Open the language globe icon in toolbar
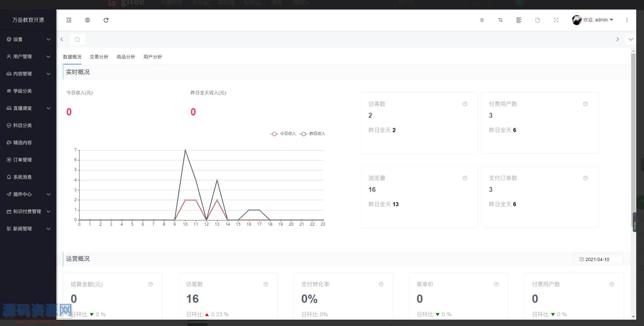Screen dimensions: 644x326 point(87,20)
